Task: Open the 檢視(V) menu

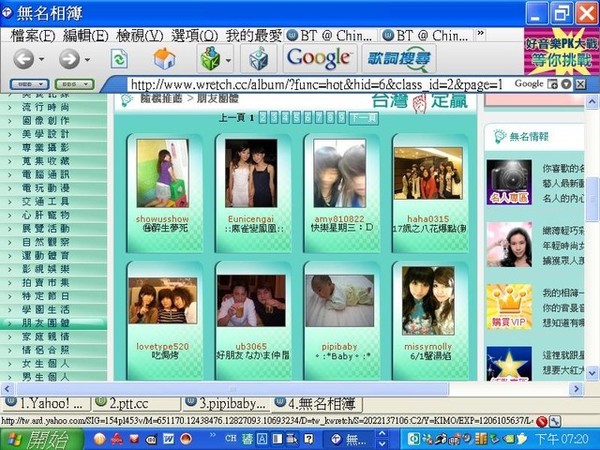Action: tap(140, 36)
